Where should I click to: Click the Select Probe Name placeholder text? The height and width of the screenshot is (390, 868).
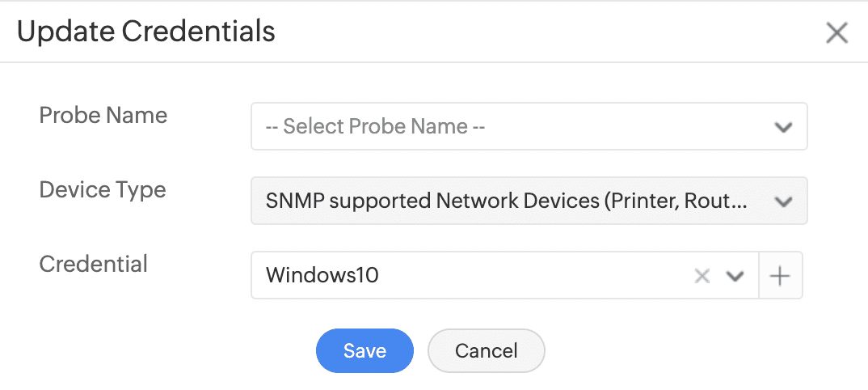click(x=375, y=127)
